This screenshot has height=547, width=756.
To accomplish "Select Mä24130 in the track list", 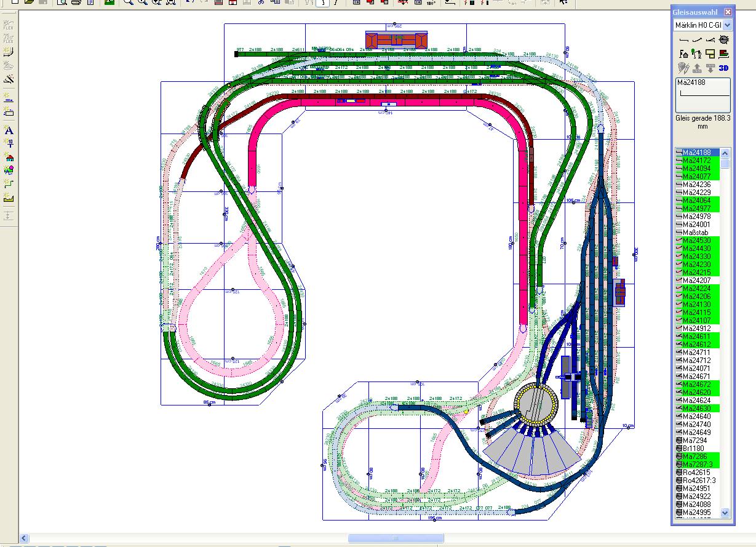I will coord(698,305).
